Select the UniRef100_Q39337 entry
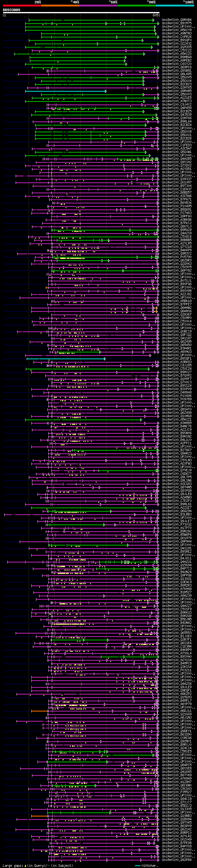197x868 pixels. tap(177, 179)
